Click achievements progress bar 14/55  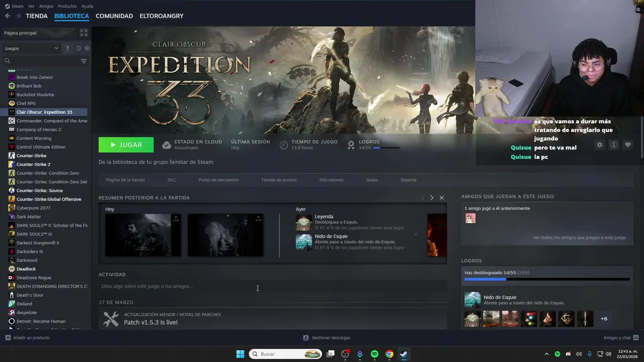547,279
